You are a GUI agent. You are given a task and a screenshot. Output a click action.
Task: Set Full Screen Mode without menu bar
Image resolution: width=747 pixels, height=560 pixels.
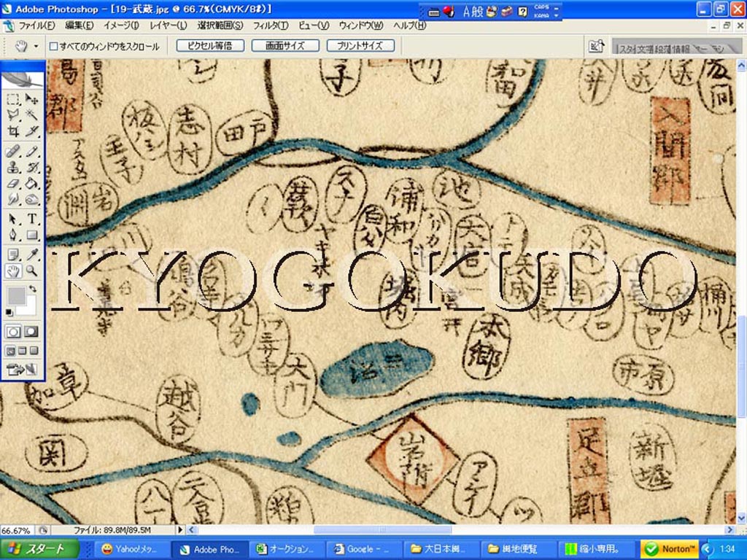[x=34, y=351]
